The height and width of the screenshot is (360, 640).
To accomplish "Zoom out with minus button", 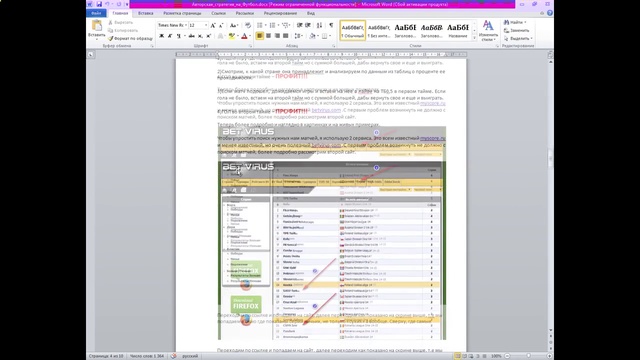I will click(x=507, y=356).
